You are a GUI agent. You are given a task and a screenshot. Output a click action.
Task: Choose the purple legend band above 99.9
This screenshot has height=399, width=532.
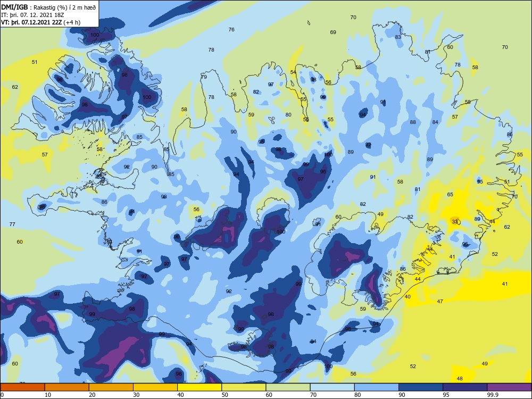(509, 387)
